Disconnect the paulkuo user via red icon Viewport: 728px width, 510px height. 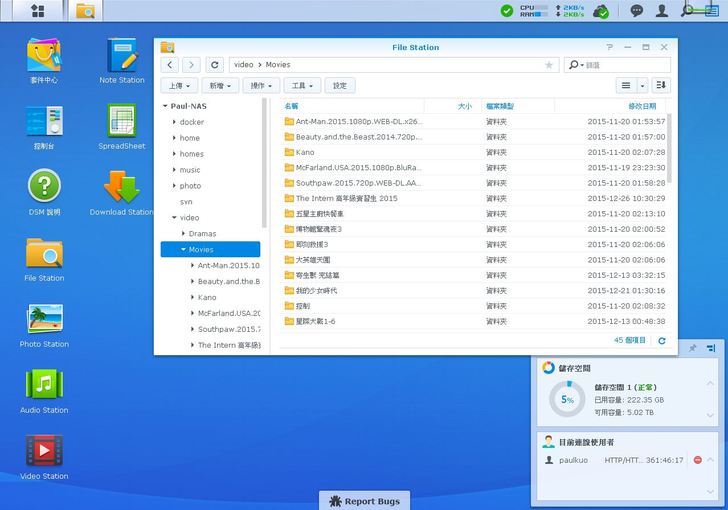point(697,460)
